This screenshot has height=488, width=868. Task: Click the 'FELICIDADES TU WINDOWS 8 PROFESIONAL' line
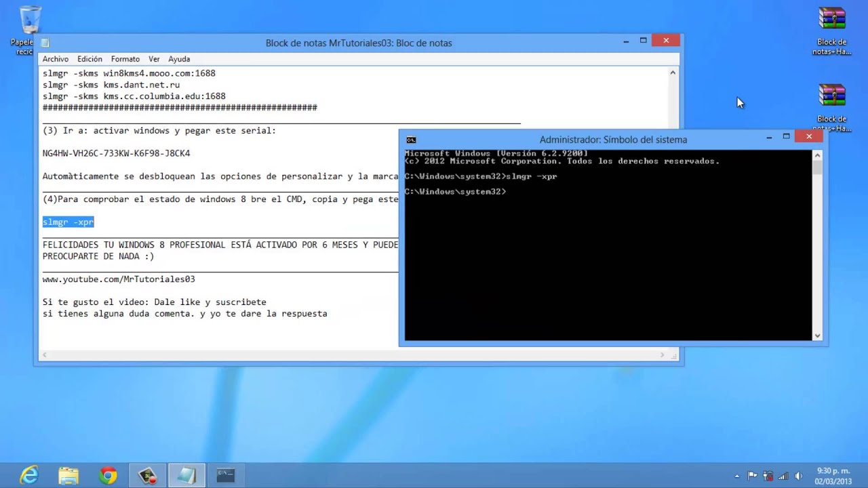pos(220,245)
